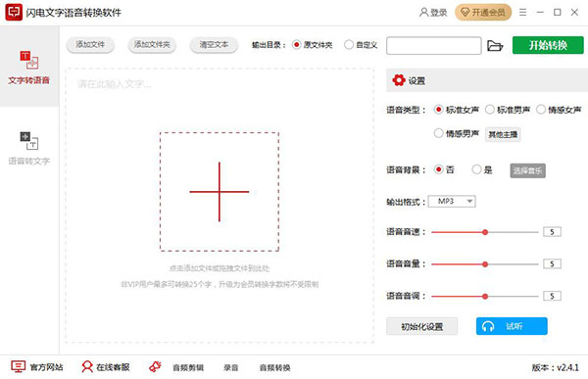Open 在线客服 support

106,367
